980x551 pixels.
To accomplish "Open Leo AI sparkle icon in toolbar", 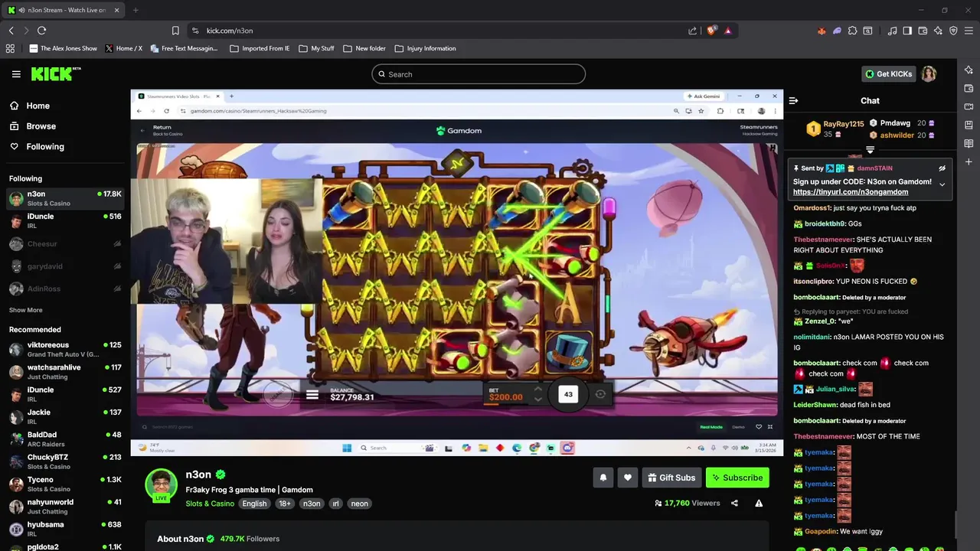I will click(x=938, y=31).
